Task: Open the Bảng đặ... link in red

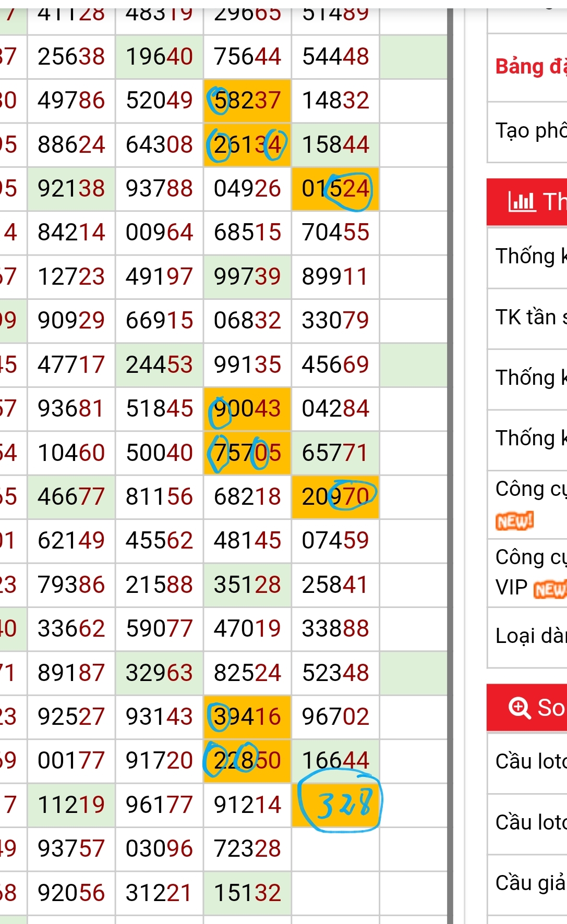Action: [x=530, y=67]
